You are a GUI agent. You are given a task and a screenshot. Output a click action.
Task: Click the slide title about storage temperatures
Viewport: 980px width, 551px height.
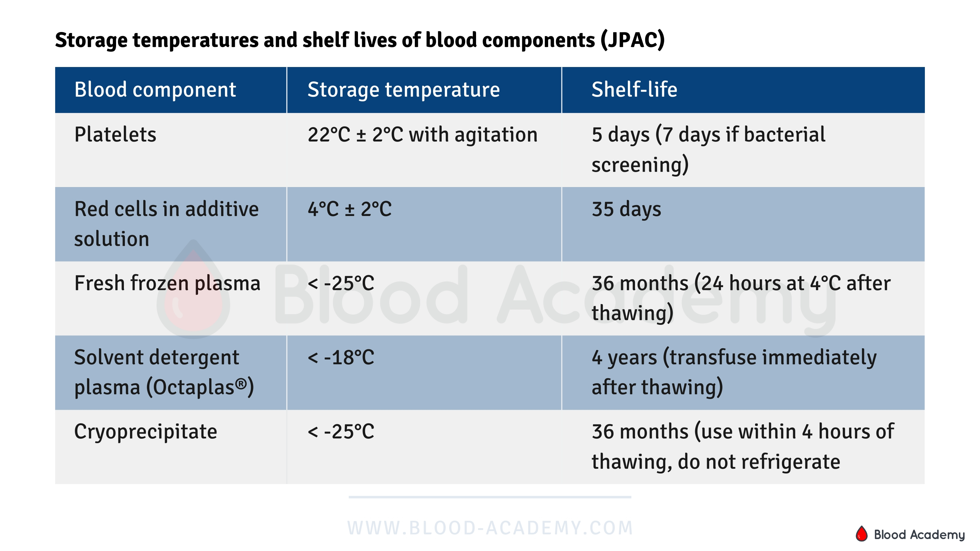click(x=360, y=40)
